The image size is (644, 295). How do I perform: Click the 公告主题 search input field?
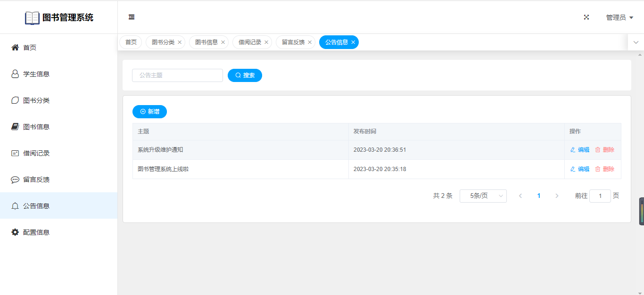pos(177,75)
